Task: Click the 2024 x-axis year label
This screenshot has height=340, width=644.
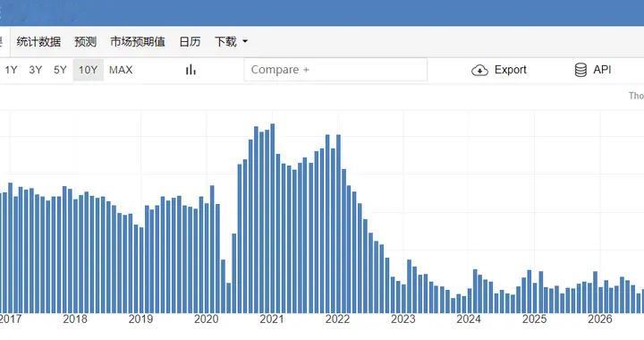Action: pyautogui.click(x=469, y=319)
